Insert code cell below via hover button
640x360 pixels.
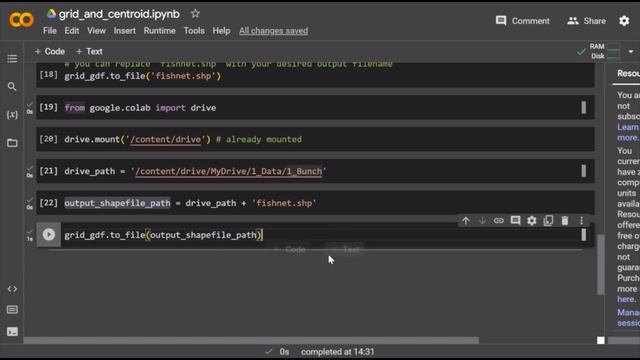[x=291, y=249]
